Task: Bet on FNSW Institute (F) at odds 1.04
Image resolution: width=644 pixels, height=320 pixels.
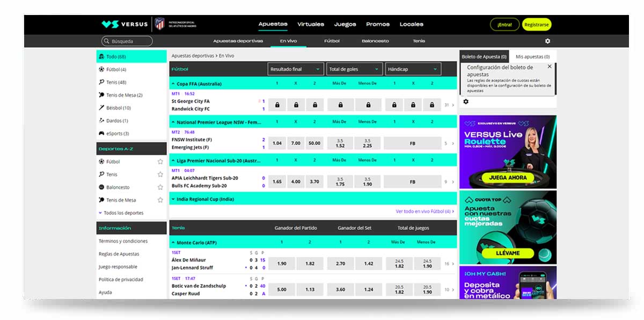Action: [x=277, y=143]
